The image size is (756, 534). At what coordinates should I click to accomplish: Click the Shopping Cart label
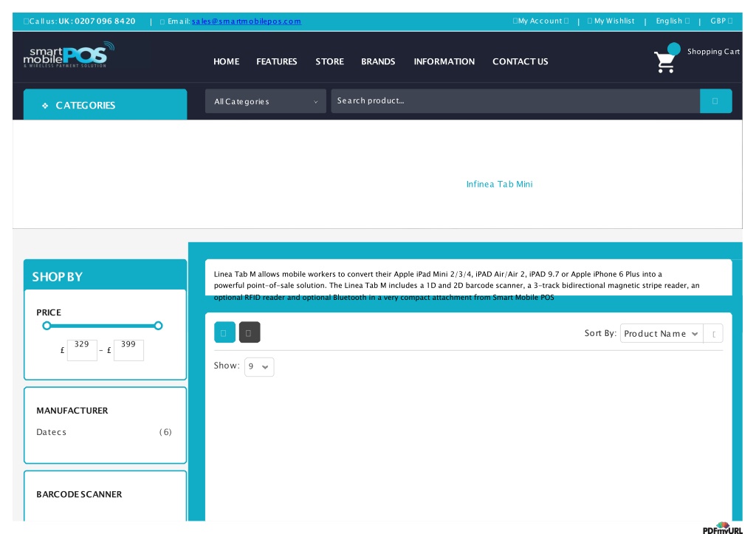point(714,51)
